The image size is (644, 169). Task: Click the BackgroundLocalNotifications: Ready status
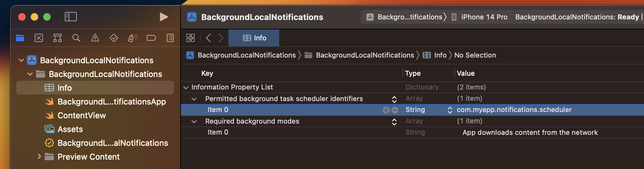577,17
